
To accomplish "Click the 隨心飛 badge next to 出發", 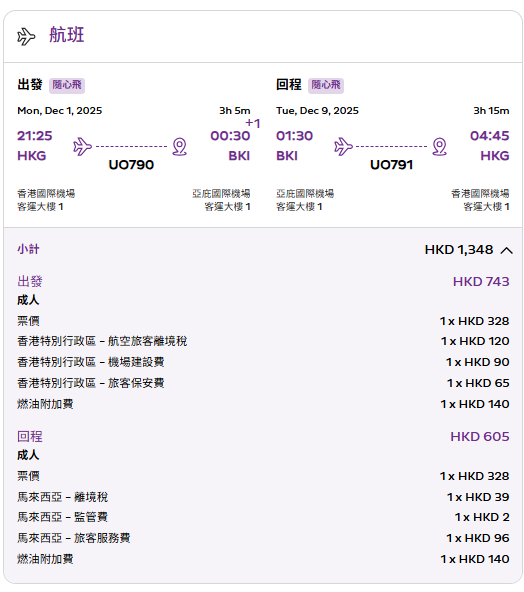I will pyautogui.click(x=67, y=85).
